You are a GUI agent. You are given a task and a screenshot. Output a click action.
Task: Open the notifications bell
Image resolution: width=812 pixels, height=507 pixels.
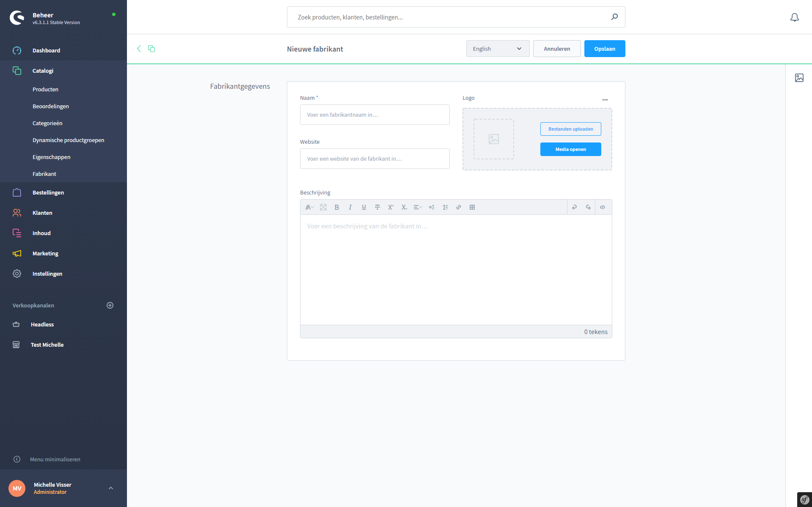point(794,17)
